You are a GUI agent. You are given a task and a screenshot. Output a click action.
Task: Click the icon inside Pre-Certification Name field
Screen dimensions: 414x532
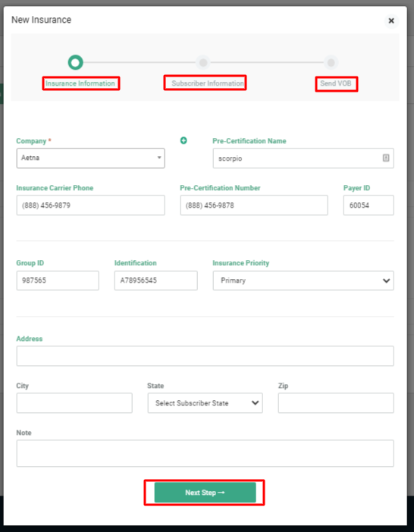[386, 158]
